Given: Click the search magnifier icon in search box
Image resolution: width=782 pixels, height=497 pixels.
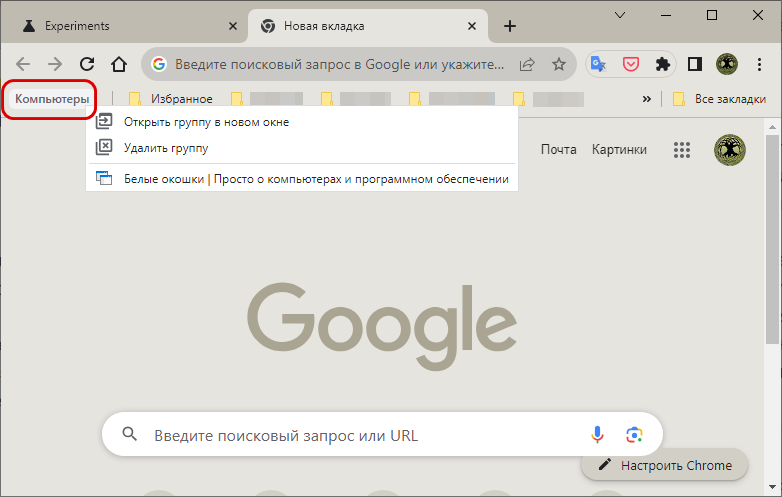Looking at the screenshot, I should 130,434.
